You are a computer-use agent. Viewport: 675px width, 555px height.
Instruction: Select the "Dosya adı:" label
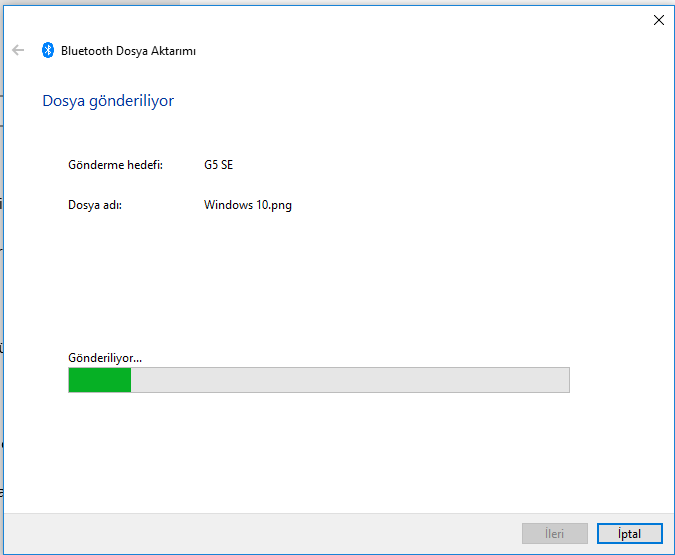click(94, 205)
